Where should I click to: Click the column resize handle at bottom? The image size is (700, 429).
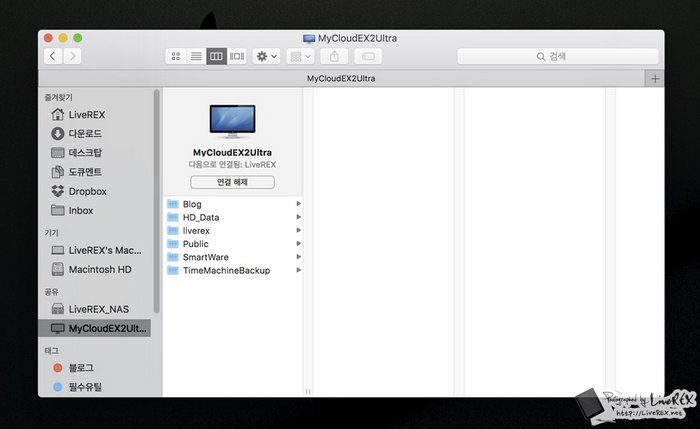308,392
